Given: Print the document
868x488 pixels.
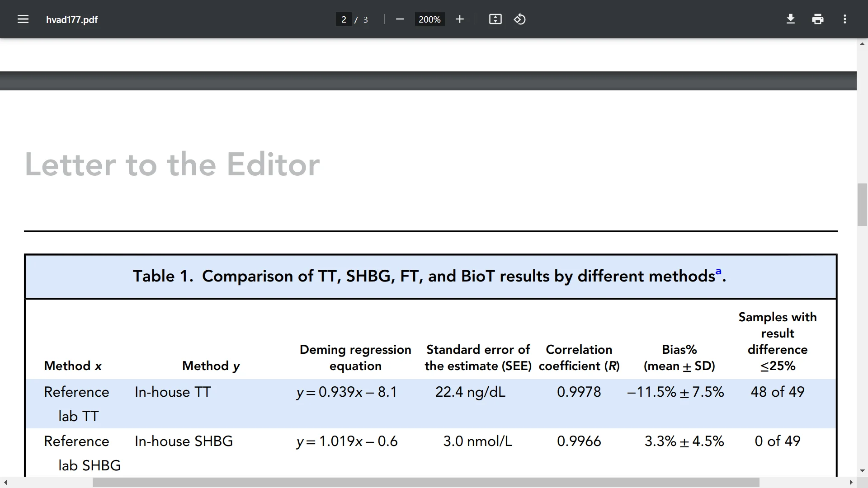Looking at the screenshot, I should pos(818,19).
